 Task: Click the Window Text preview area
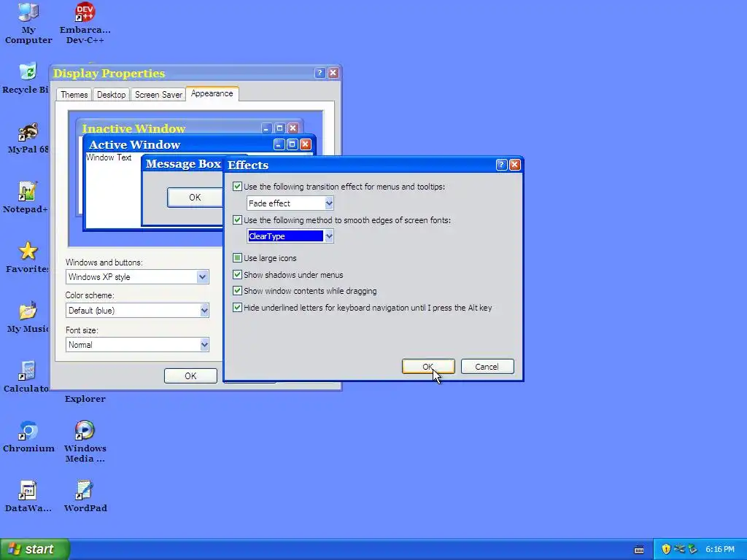pyautogui.click(x=109, y=157)
